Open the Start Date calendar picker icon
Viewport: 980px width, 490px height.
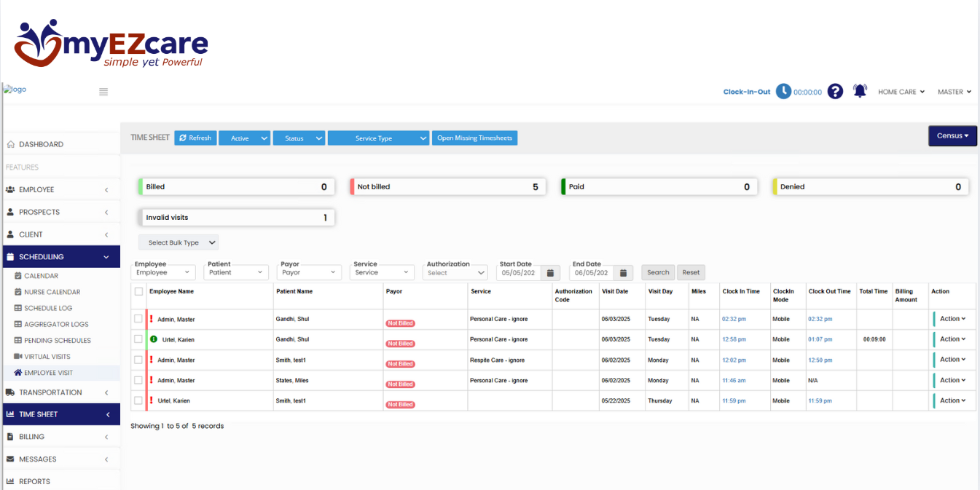click(x=551, y=273)
